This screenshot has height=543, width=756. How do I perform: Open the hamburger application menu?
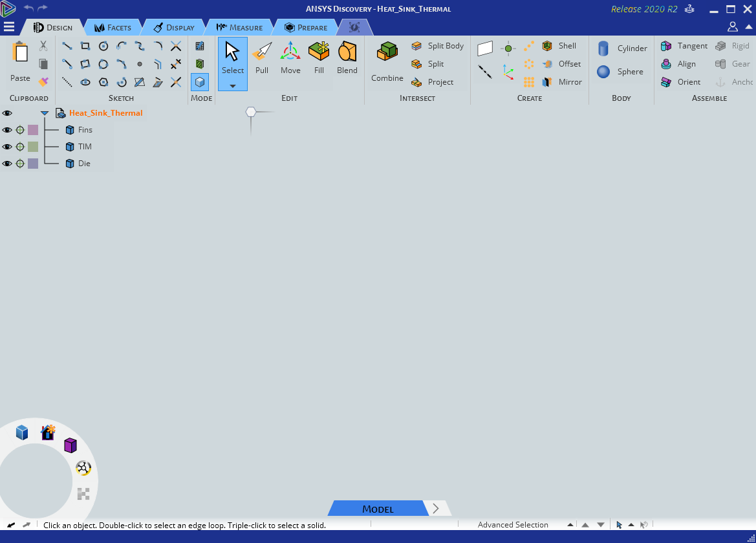pos(8,27)
